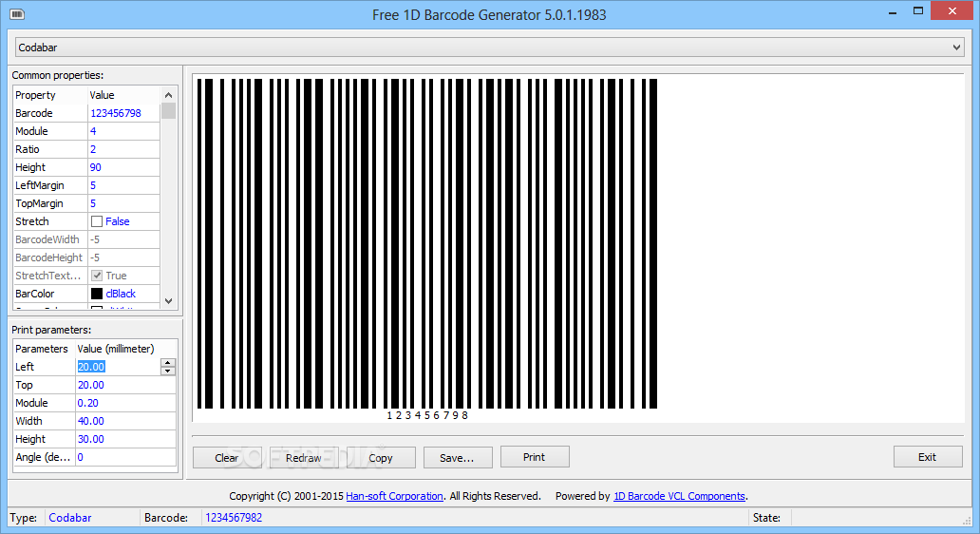Image resolution: width=980 pixels, height=534 pixels.
Task: Minimize the Barcode Generator window
Action: (x=894, y=12)
